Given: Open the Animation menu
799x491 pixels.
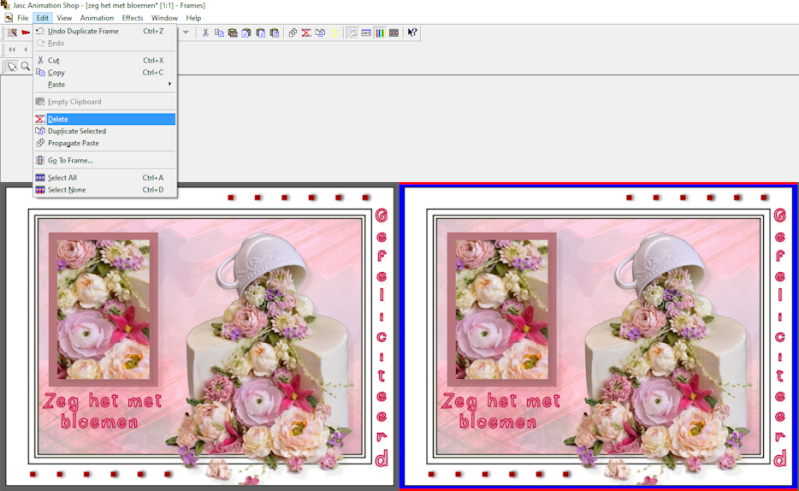Looking at the screenshot, I should click(x=97, y=18).
